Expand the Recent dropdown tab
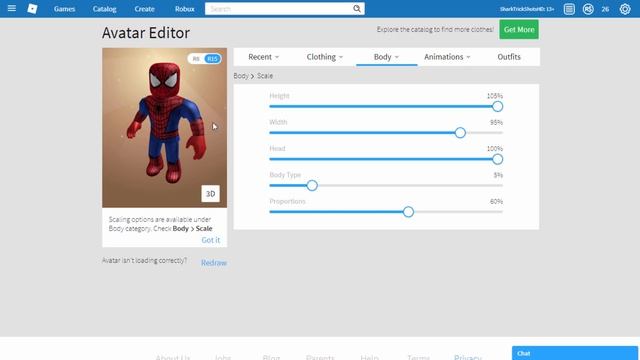The image size is (640, 360). click(x=264, y=57)
